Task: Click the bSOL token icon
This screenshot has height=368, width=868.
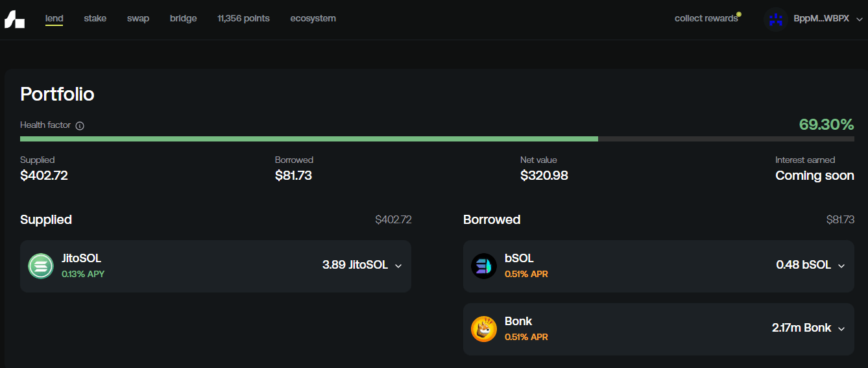Action: 484,266
